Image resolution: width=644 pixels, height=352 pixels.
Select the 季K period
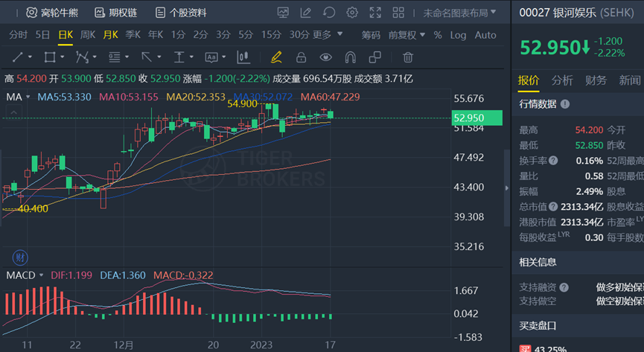pos(133,35)
